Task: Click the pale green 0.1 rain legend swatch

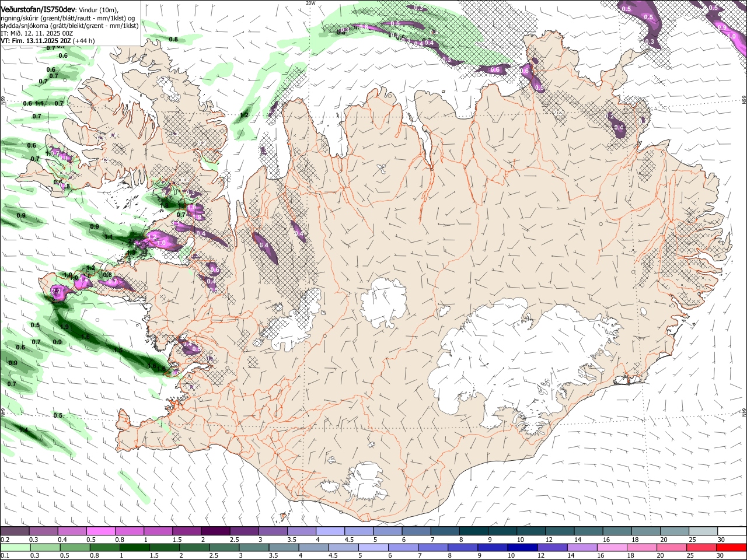Action: pyautogui.click(x=15, y=547)
